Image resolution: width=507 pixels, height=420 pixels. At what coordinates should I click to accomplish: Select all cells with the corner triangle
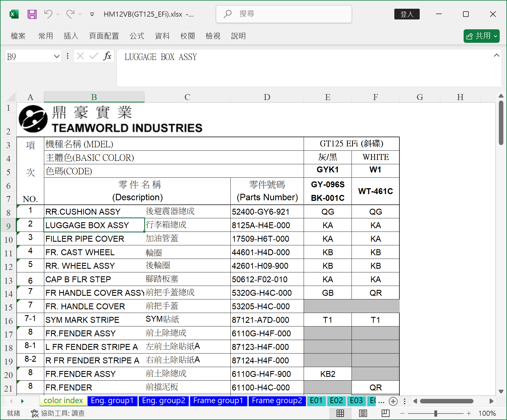coord(11,97)
